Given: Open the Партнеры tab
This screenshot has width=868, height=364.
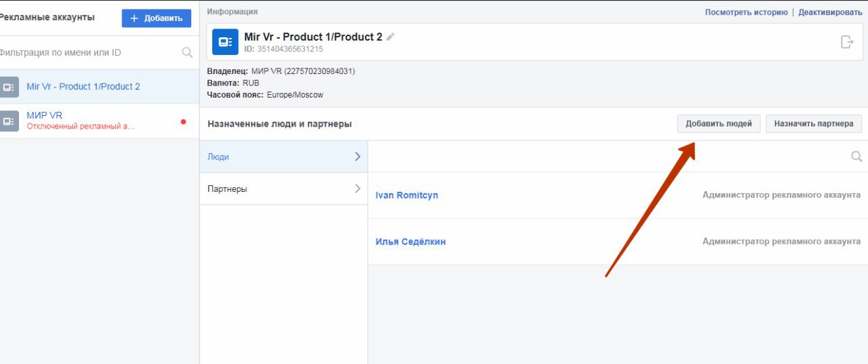Looking at the screenshot, I should 283,189.
